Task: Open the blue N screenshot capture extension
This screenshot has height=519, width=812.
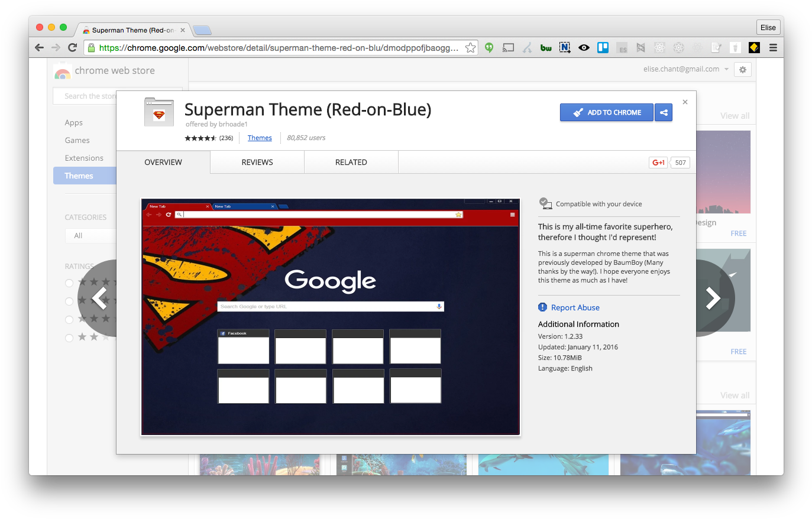Action: click(x=565, y=48)
